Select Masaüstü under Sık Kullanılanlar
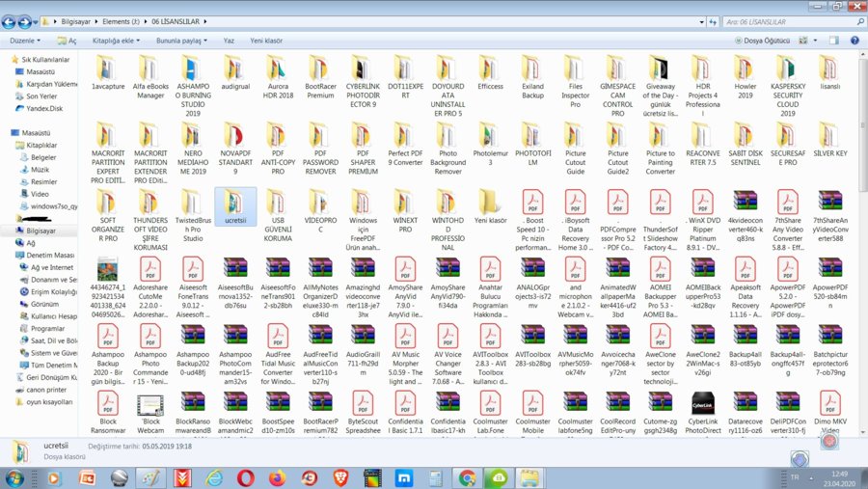The height and width of the screenshot is (489, 868). pos(41,71)
